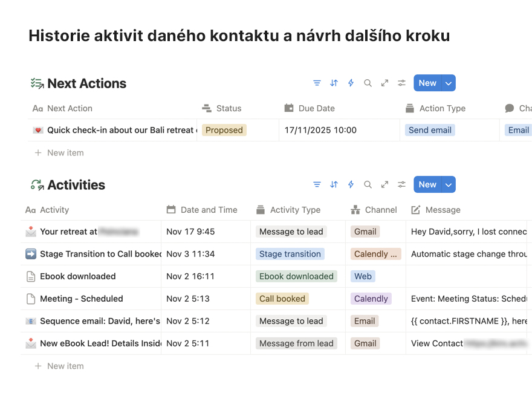
Task: Click the filter icon in Activities toolbar
Action: [x=317, y=185]
